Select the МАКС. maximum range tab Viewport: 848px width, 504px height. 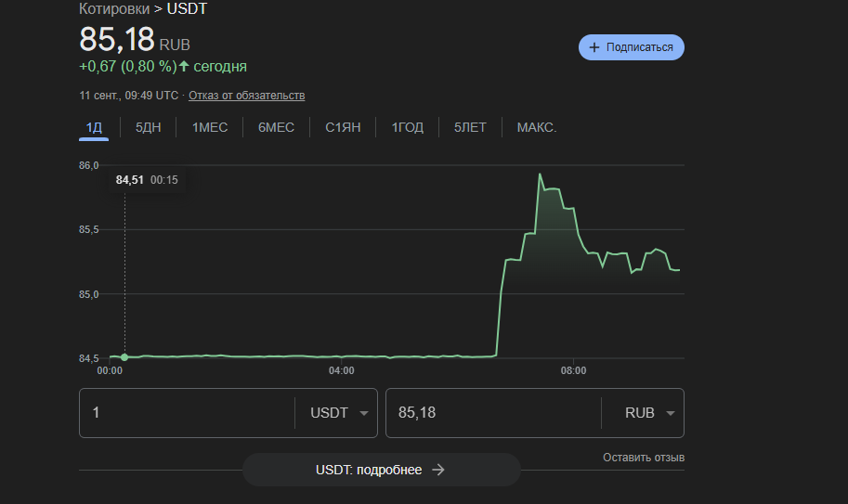pos(537,127)
